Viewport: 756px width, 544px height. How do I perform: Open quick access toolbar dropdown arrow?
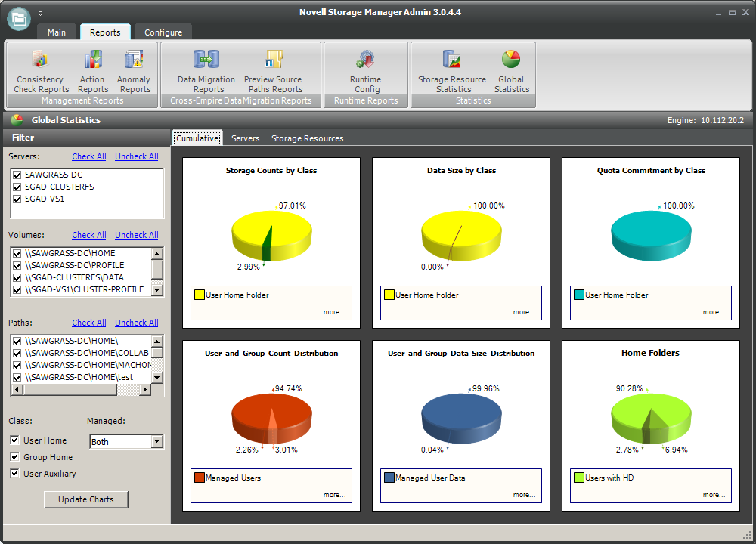coord(41,14)
